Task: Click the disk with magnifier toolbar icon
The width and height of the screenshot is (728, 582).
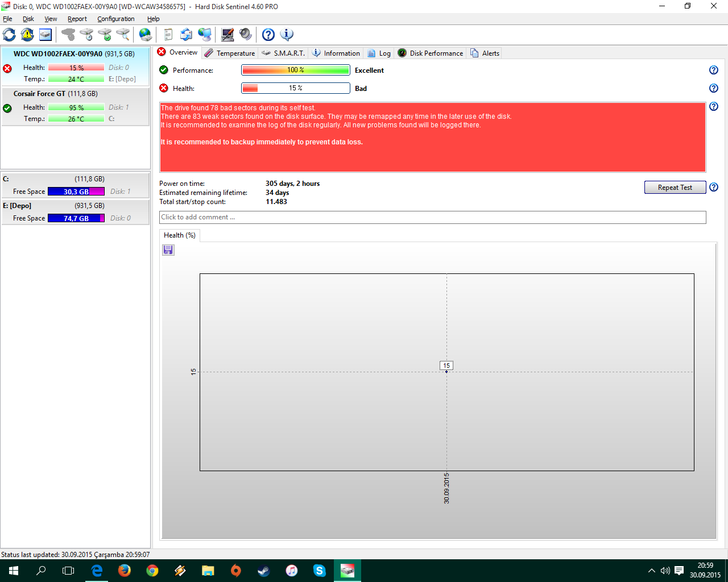Action: coord(123,35)
